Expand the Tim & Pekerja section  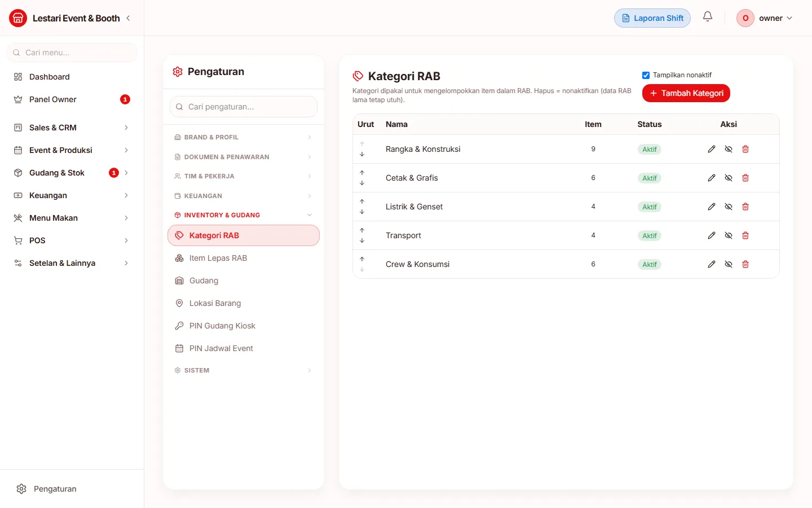tap(243, 176)
